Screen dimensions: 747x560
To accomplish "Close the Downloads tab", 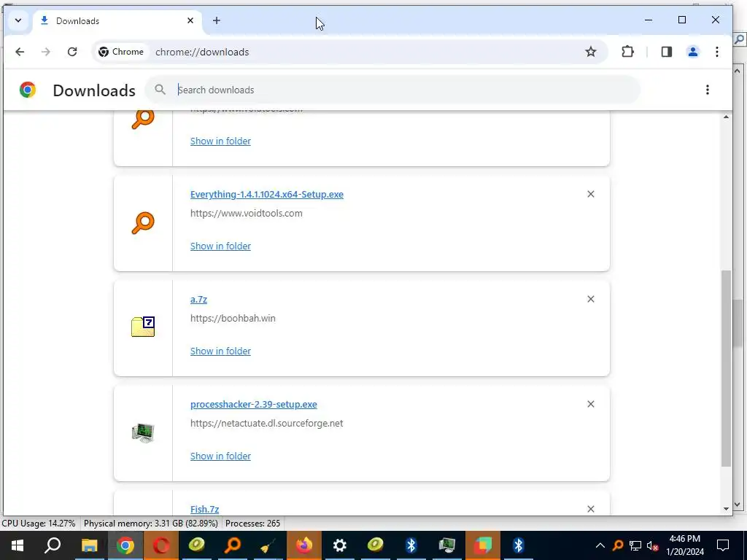I will click(190, 20).
